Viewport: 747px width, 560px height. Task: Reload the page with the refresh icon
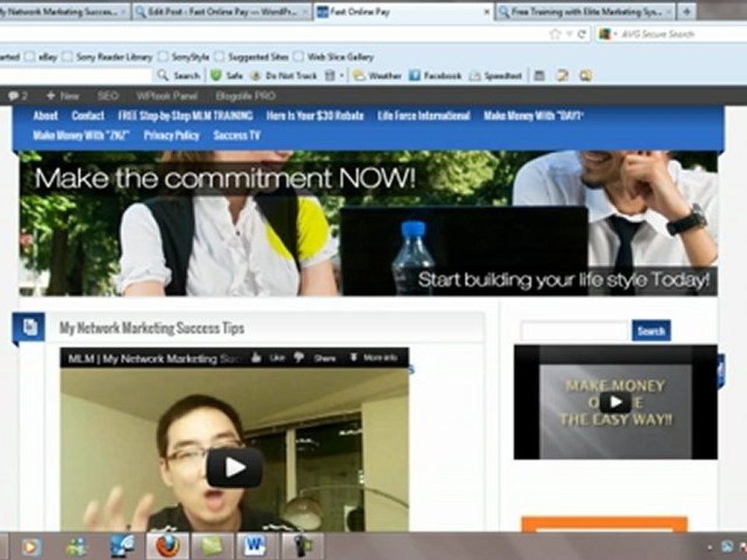581,34
